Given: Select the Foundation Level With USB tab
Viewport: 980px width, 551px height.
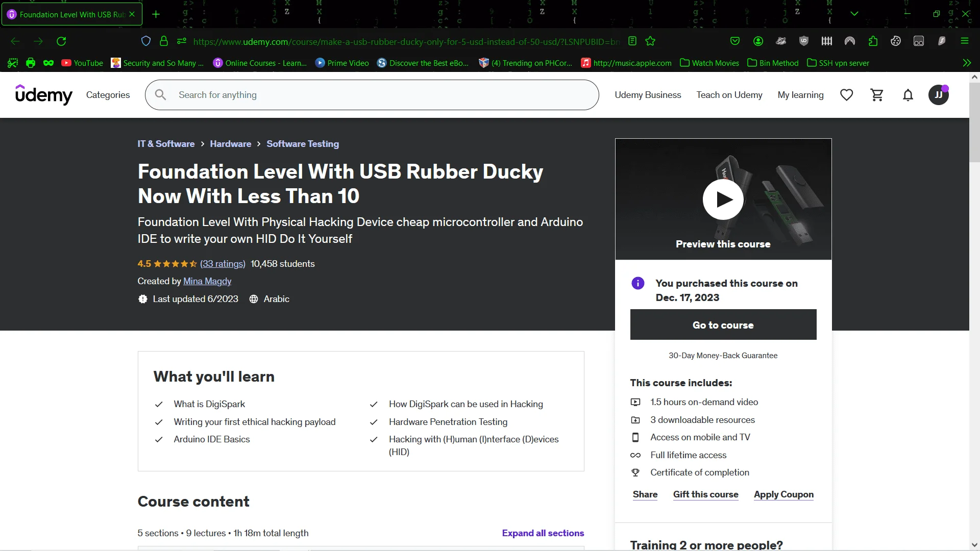Looking at the screenshot, I should [x=72, y=14].
